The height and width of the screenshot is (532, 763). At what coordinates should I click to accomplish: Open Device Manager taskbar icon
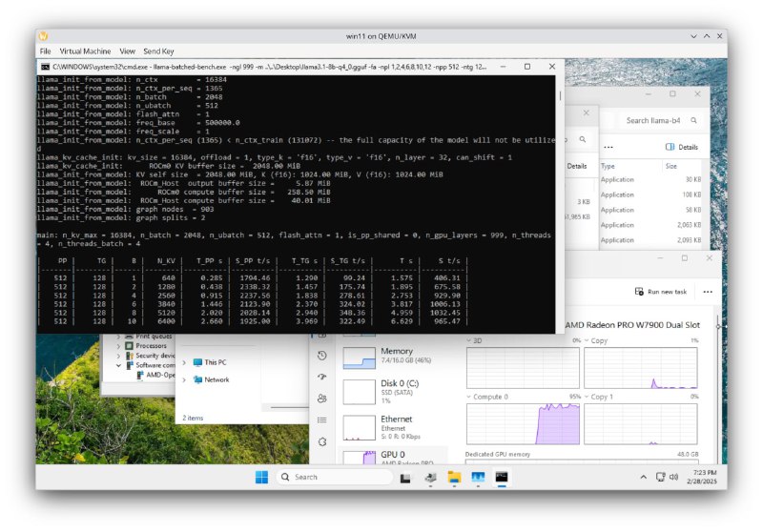[x=430, y=478]
